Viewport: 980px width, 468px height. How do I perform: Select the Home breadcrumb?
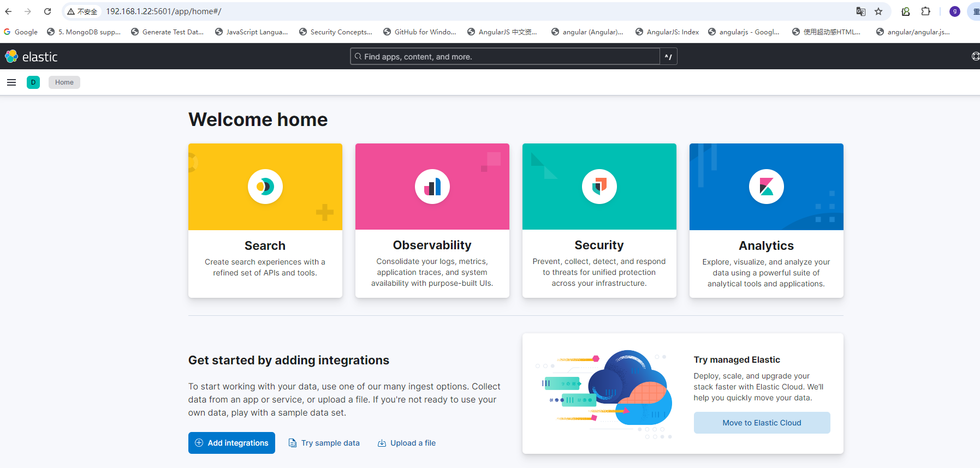coord(64,82)
